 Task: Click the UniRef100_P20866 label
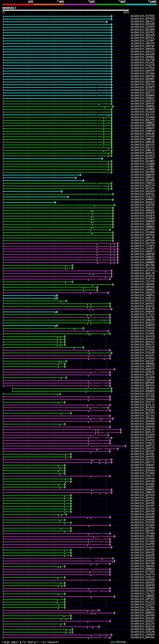tap(143, 232)
